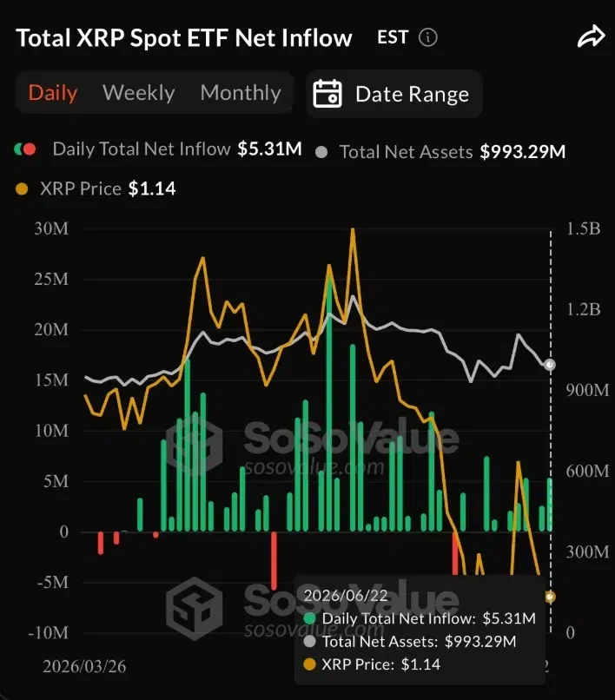Viewport: 615px width, 700px height.
Task: Click the Total XRP Spot ETF Net Inflow title
Action: pyautogui.click(x=184, y=37)
